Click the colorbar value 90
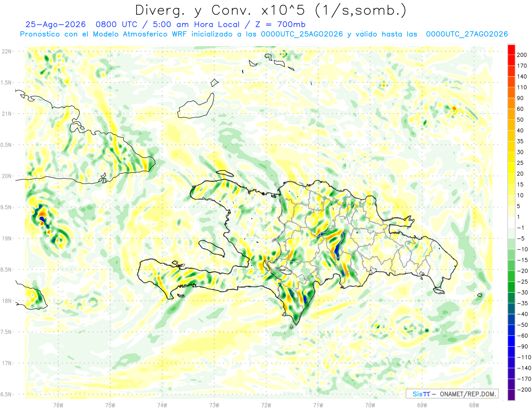The image size is (532, 411). [x=520, y=98]
